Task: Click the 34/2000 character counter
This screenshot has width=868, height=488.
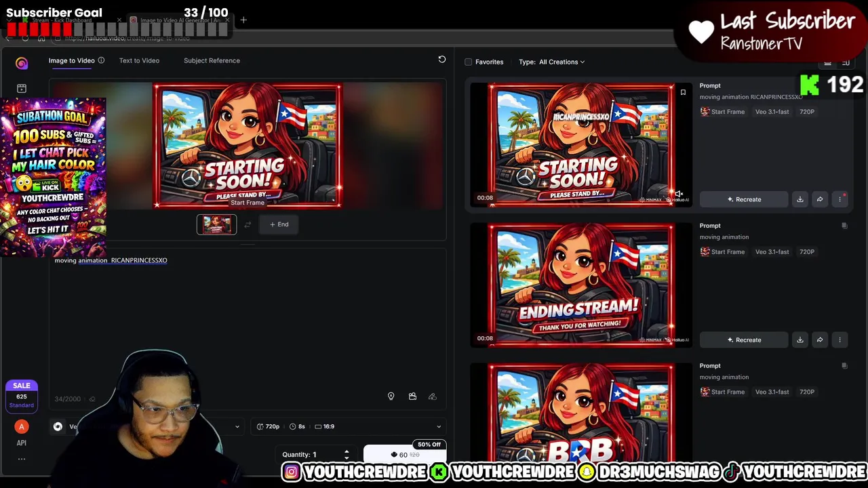Action: click(67, 399)
